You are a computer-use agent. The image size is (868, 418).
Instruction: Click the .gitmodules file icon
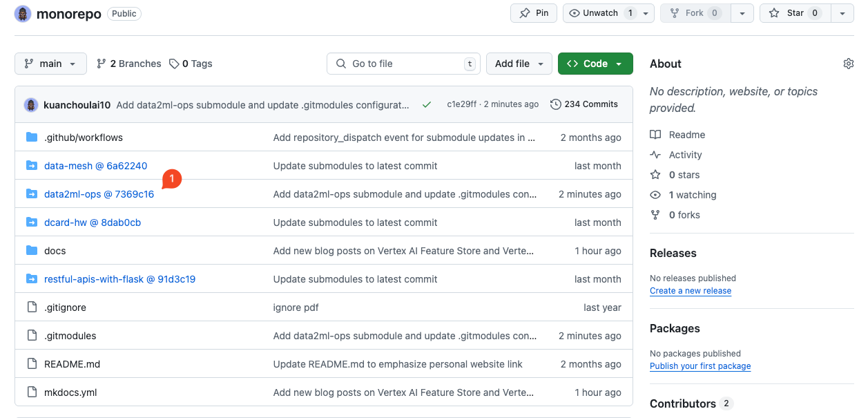click(32, 335)
